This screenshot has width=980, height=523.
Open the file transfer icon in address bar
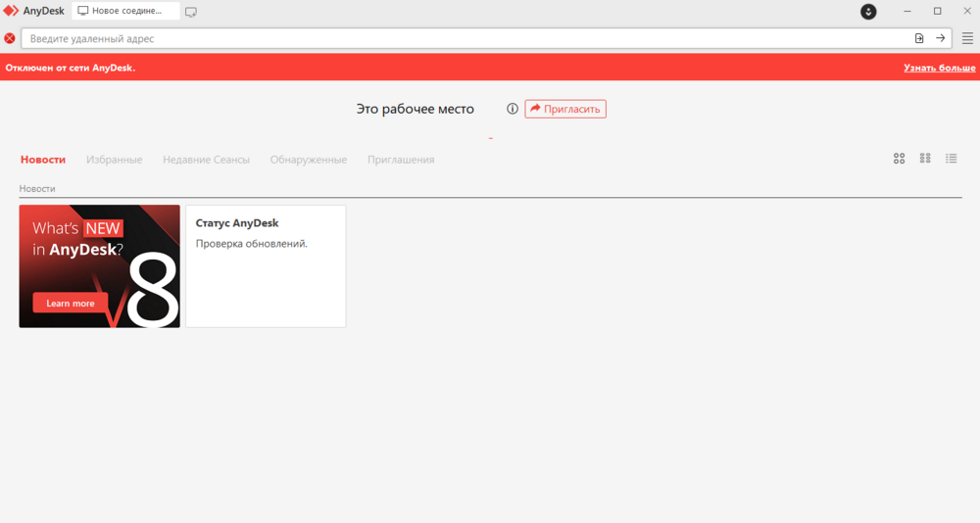(x=919, y=38)
